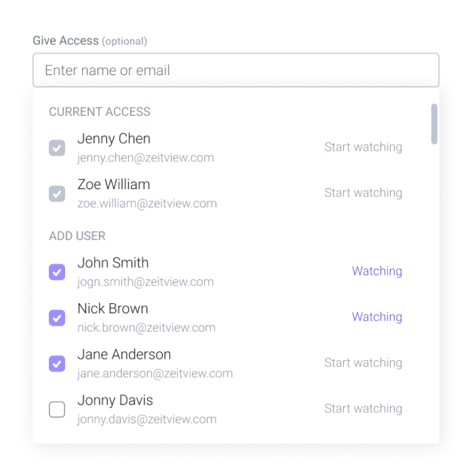The width and height of the screenshot is (472, 476).
Task: Click the dropdown list scrollbar thumb
Action: 434,124
